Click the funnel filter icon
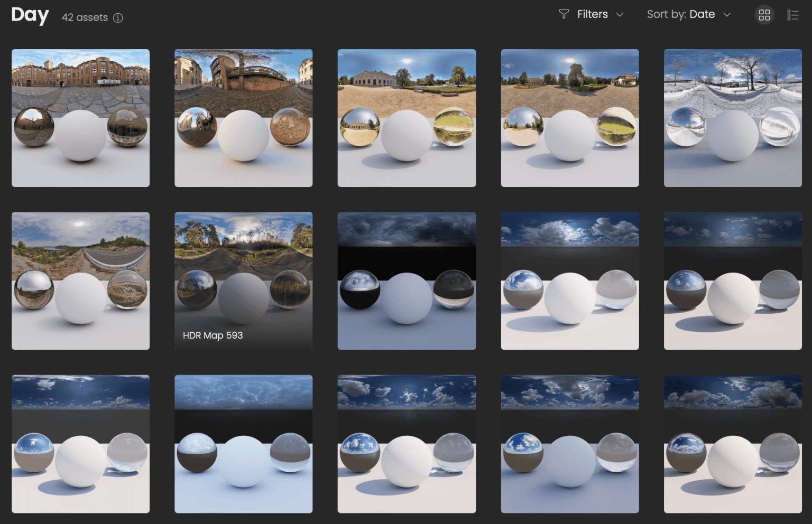Viewport: 812px width, 524px height. pos(564,14)
